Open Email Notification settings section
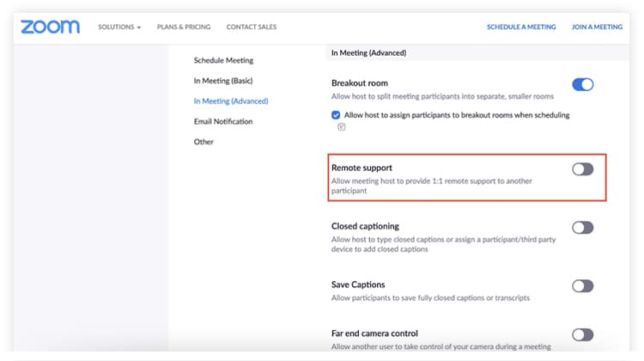This screenshot has height=361, width=644. (223, 121)
